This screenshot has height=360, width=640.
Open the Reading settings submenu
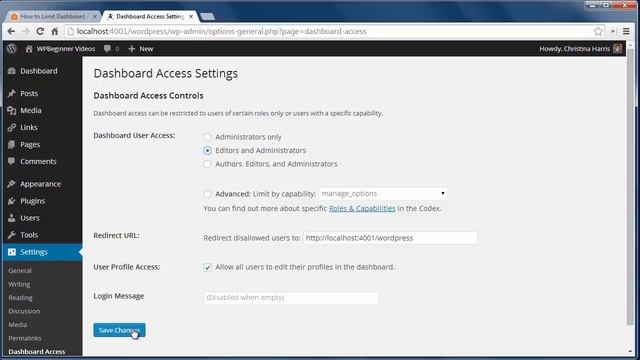coord(20,298)
